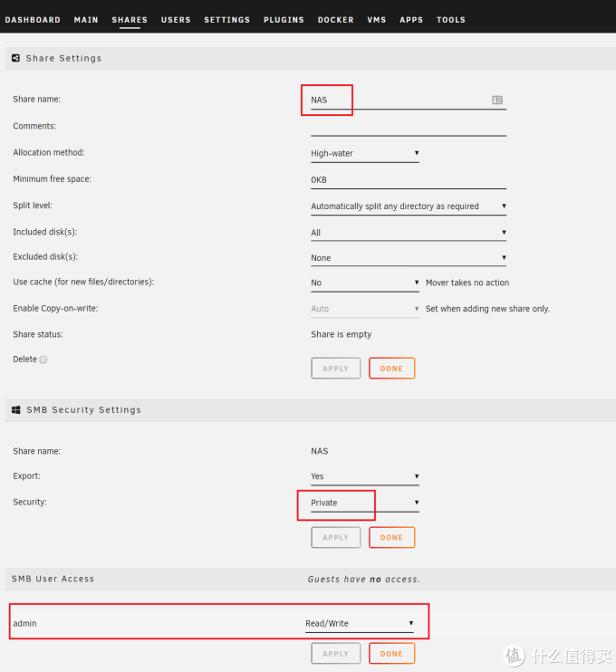The width and height of the screenshot is (616, 672).
Task: Open the Enable Copy-on-write dropdown
Action: click(x=365, y=309)
